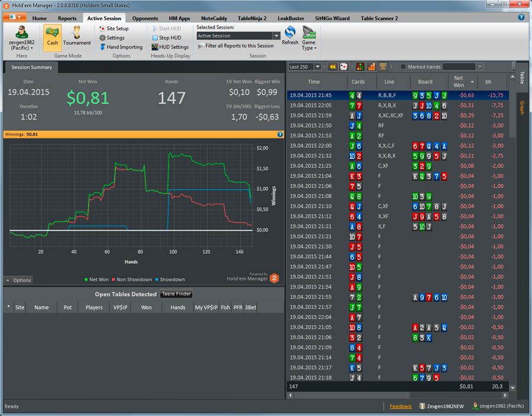Viewport: 532px width, 416px height.
Task: Select the hand at 19.04.2015 21:17
Action: (x=398, y=368)
